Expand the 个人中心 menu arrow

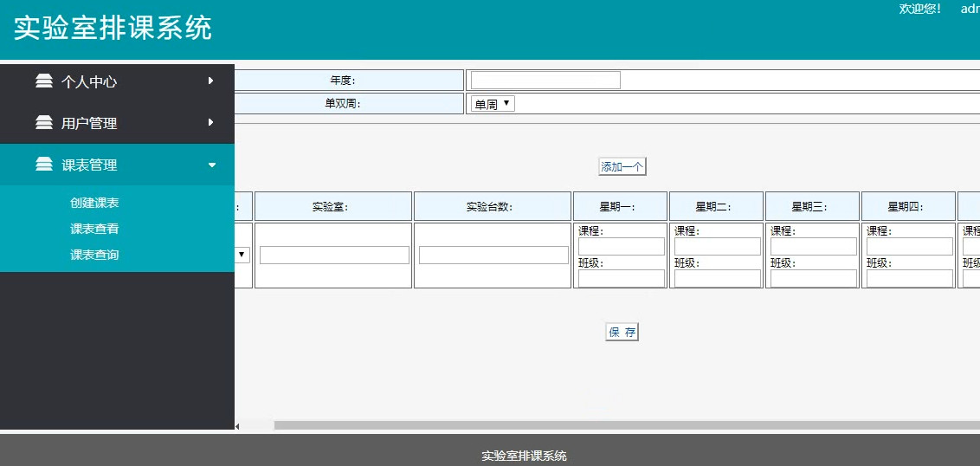coord(211,81)
